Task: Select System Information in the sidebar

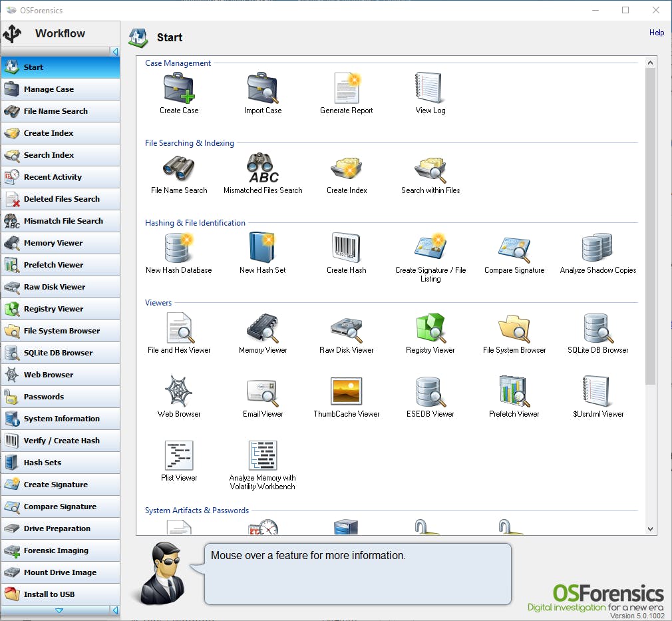Action: pos(61,419)
